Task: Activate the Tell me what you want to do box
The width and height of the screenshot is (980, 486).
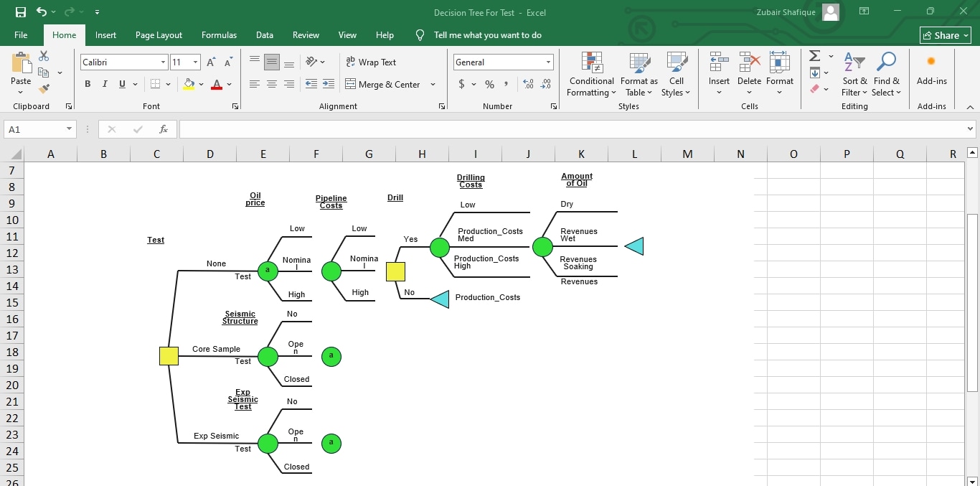Action: pyautogui.click(x=488, y=34)
